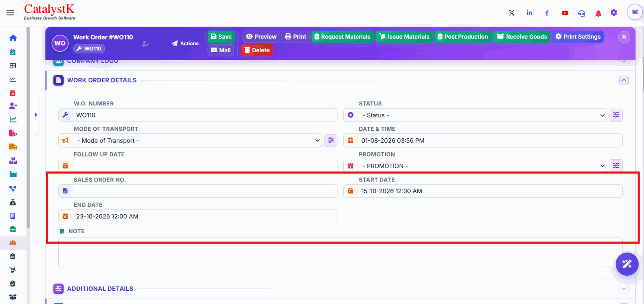Open the Mode of Transport dropdown
The image size is (644, 304).
[x=196, y=141]
